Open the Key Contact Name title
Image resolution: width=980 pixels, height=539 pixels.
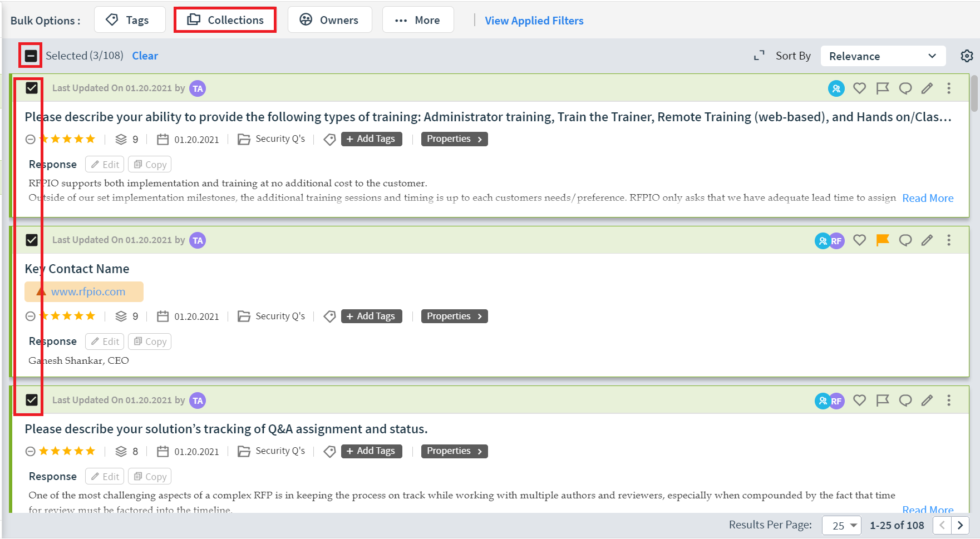77,269
